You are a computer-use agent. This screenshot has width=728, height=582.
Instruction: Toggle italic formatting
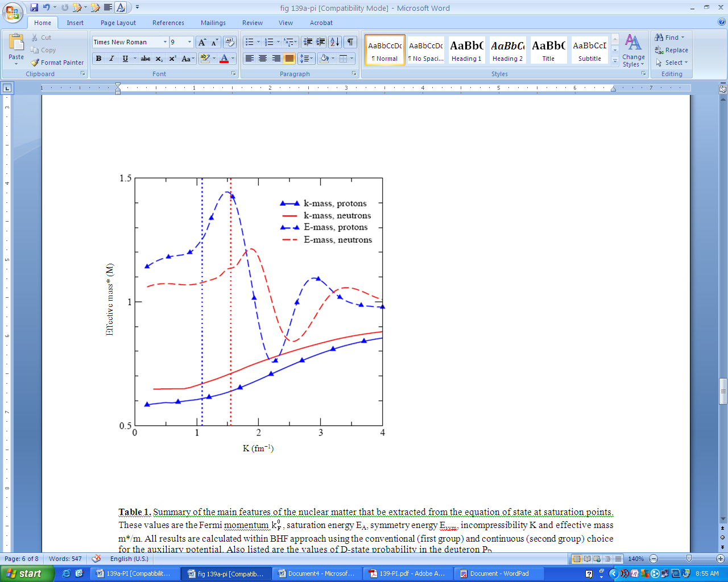pyautogui.click(x=111, y=59)
